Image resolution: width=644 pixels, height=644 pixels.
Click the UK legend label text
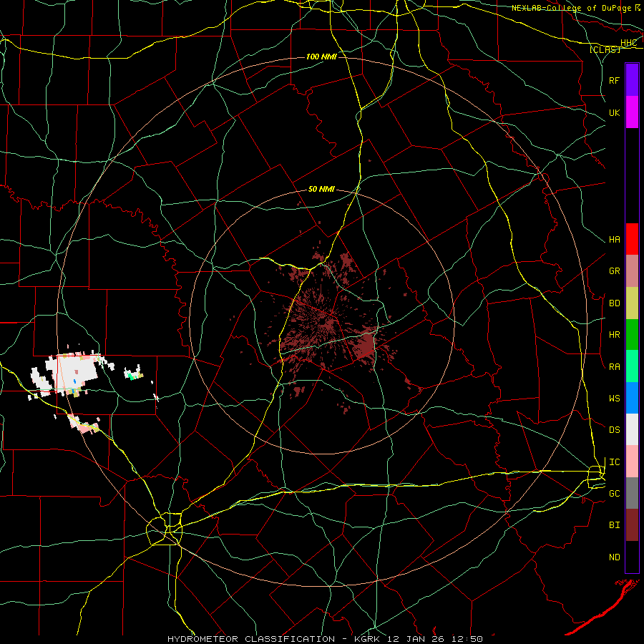[615, 112]
